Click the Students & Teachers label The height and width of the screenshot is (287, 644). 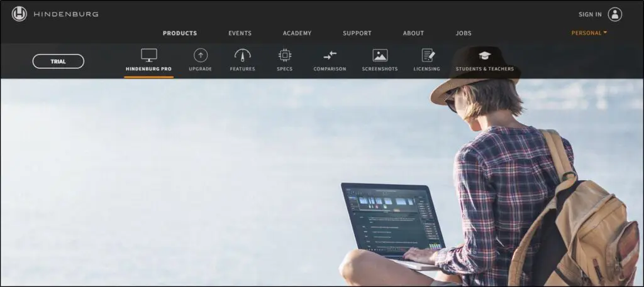pos(485,69)
